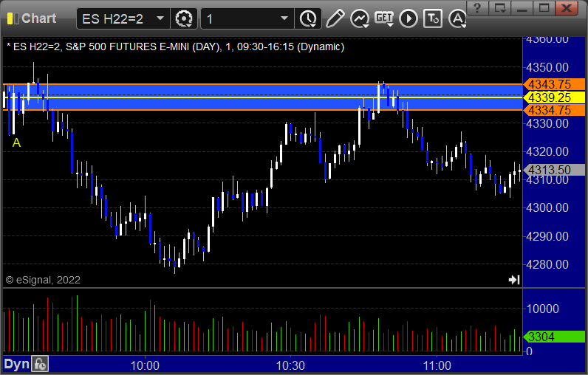This screenshot has width=588, height=375.
Task: Select the orange 4334.75 price label
Action: [554, 110]
